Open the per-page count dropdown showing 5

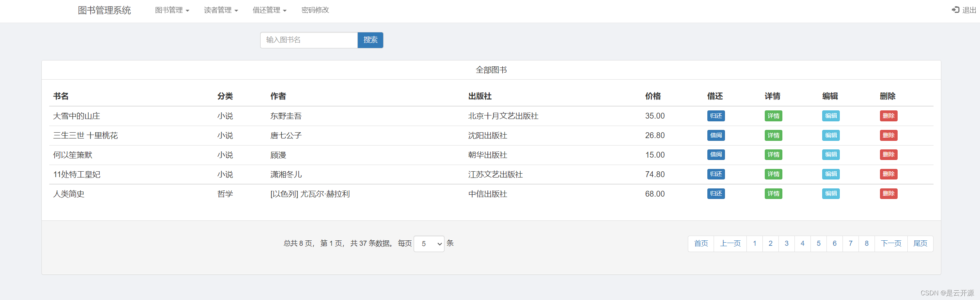[x=429, y=244]
